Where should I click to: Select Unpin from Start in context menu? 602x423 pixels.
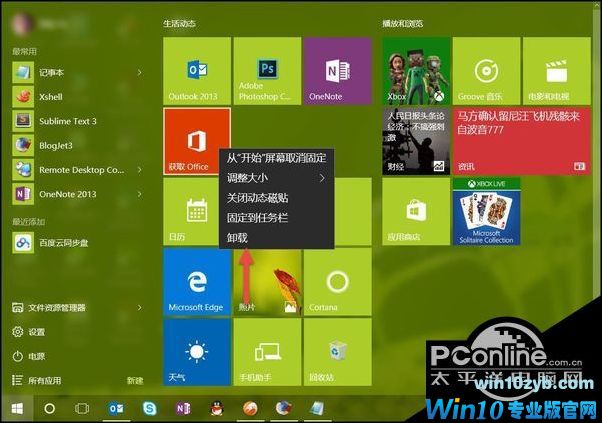[x=276, y=158]
